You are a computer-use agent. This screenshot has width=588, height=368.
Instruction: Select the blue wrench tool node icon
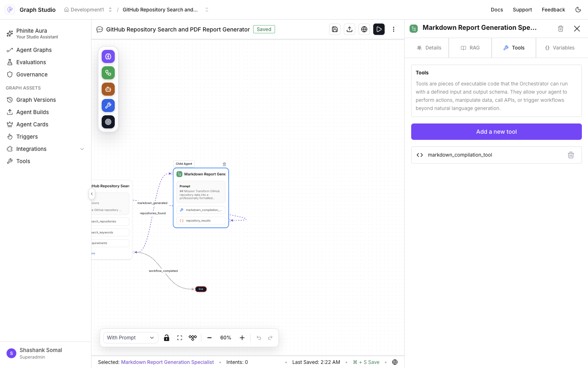click(108, 105)
